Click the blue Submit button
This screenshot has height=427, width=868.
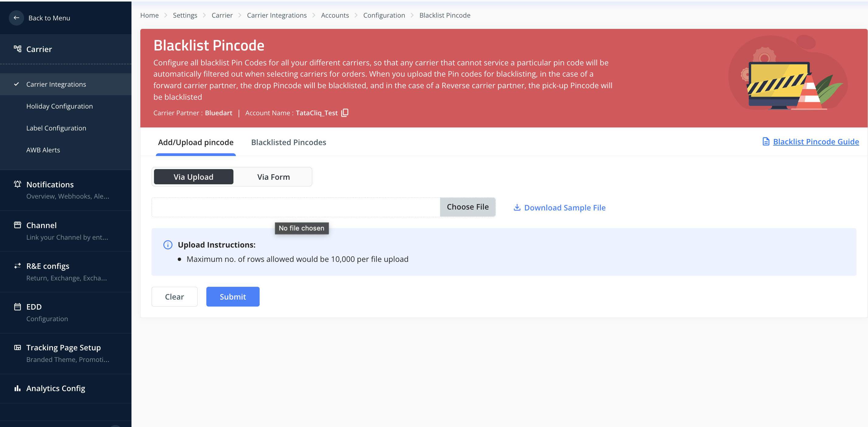pyautogui.click(x=233, y=297)
